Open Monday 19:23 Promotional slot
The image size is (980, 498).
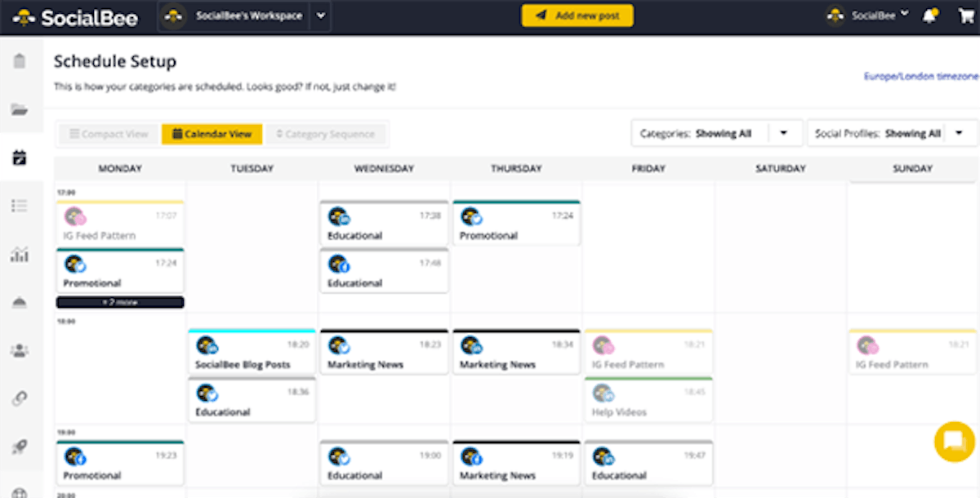point(120,463)
